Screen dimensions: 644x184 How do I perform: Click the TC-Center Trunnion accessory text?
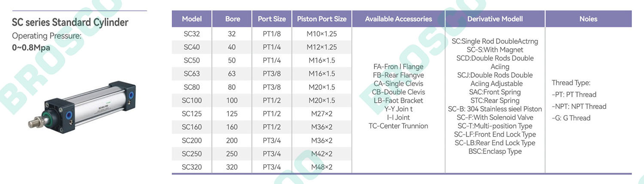398,126
